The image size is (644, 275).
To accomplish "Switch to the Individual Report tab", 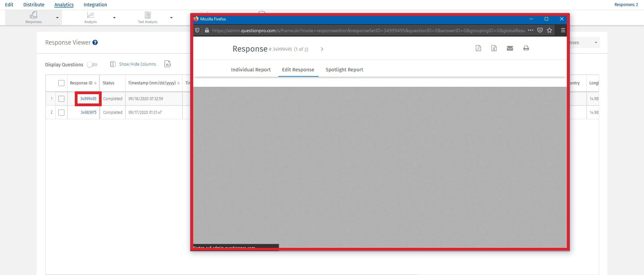I will 251,70.
